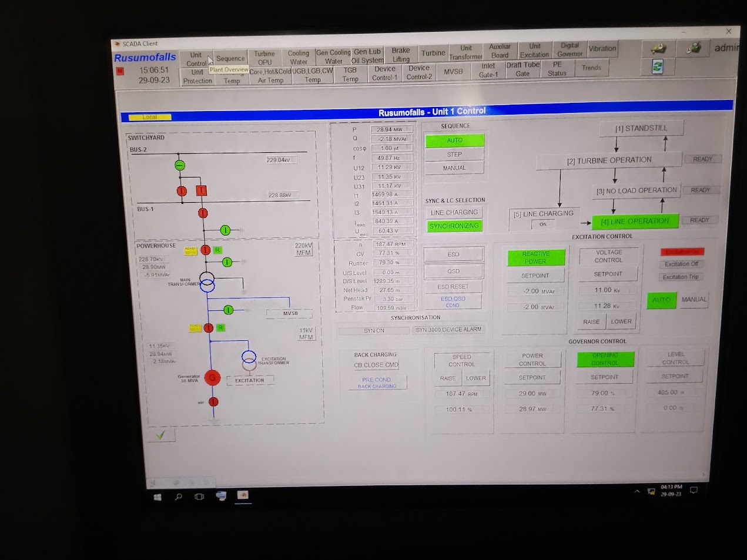Open the 220kV MFM box
This screenshot has height=560, width=747.
[x=304, y=249]
